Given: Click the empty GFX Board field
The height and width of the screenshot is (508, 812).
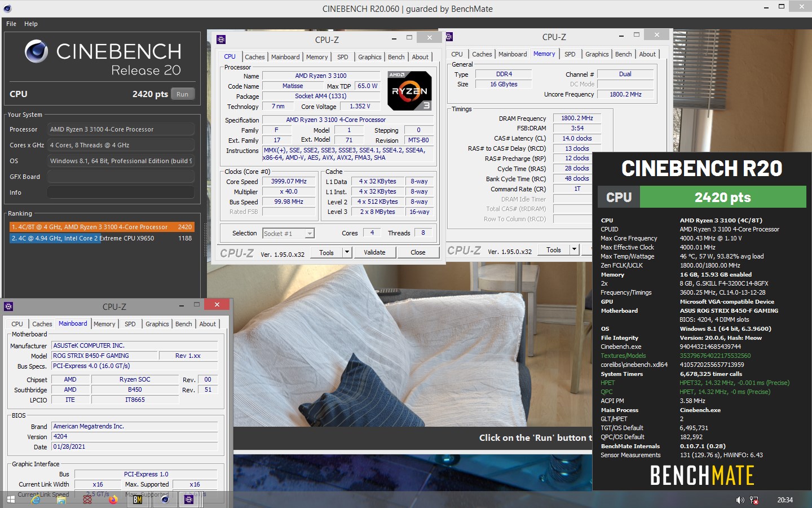Looking at the screenshot, I should (x=121, y=177).
